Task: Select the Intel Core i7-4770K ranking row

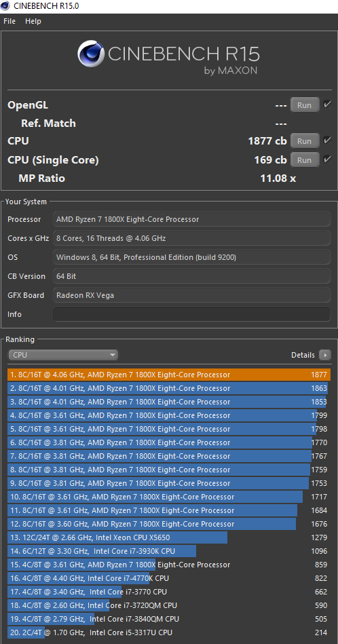Action: [x=169, y=578]
